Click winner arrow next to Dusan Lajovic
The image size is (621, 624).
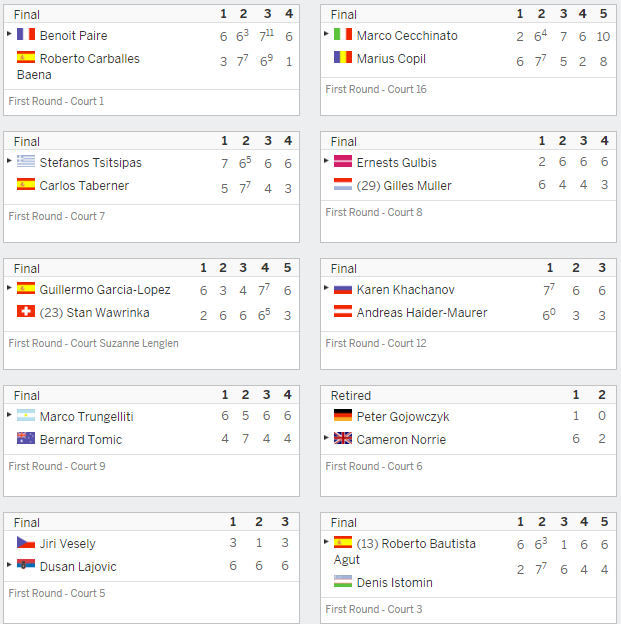[9, 564]
